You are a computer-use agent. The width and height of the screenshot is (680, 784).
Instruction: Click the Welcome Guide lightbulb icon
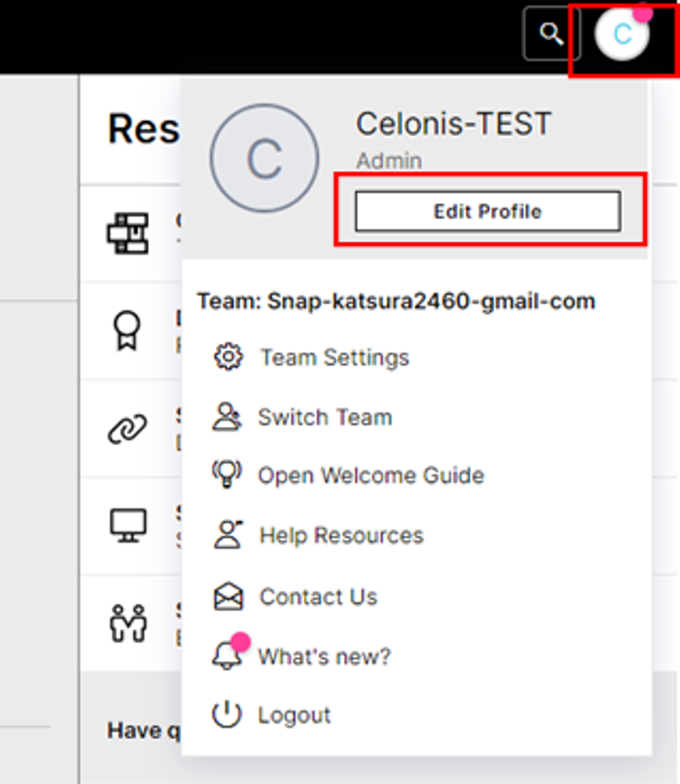pyautogui.click(x=227, y=474)
